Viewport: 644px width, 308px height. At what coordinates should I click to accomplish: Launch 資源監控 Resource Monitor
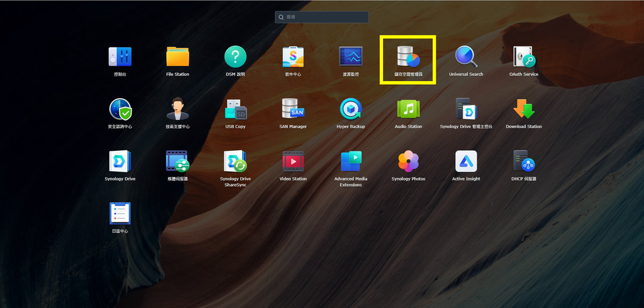351,57
